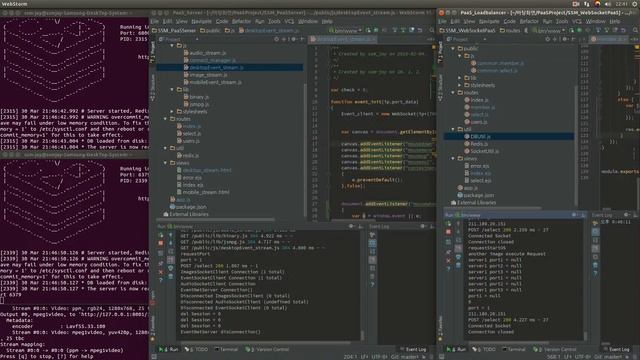The height and width of the screenshot is (360, 640).
Task: Open File menu in PaaS_Server window
Action: (x=155, y=21)
